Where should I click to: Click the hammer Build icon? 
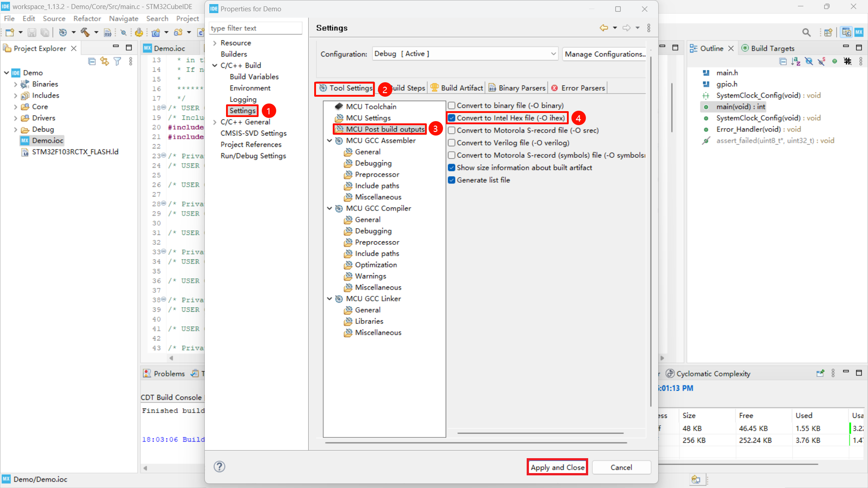click(85, 33)
